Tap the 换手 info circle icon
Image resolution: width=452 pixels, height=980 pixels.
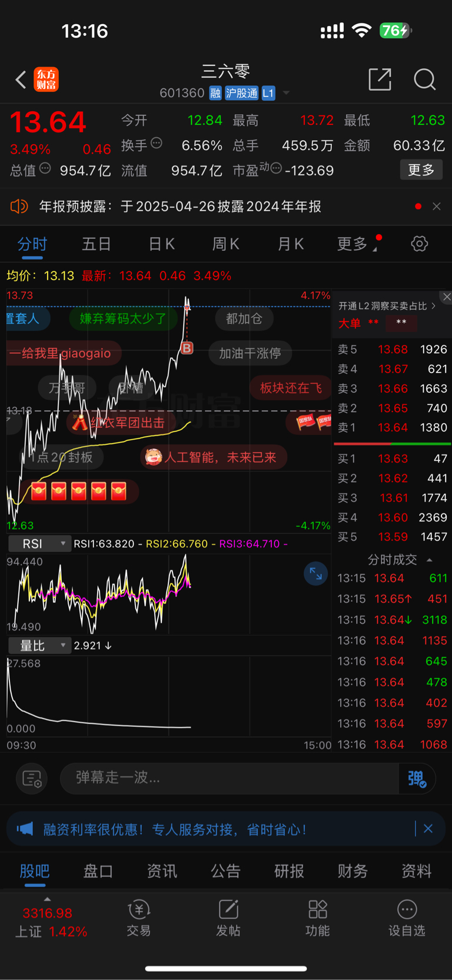(157, 143)
